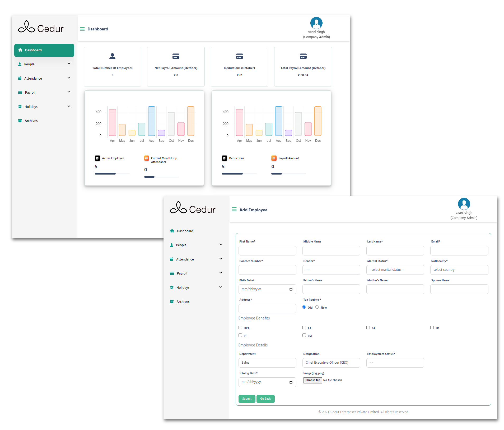Open calendar picker icon in Birth Date field

(291, 289)
